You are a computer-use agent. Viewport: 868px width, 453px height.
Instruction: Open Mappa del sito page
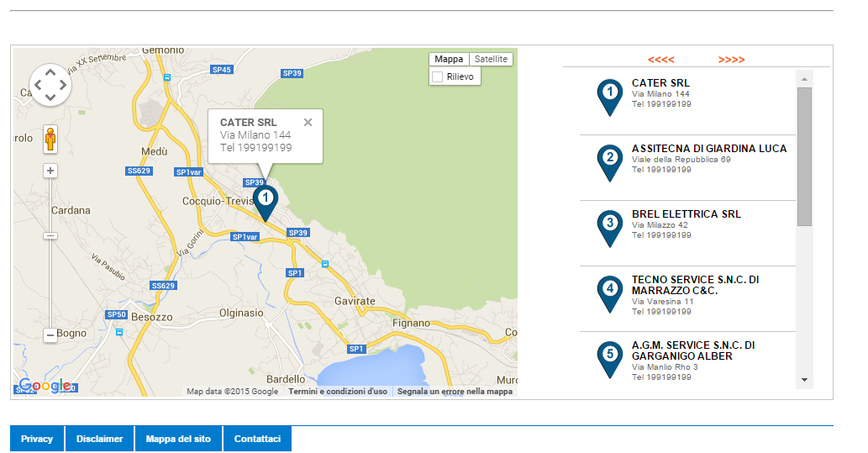(x=178, y=439)
